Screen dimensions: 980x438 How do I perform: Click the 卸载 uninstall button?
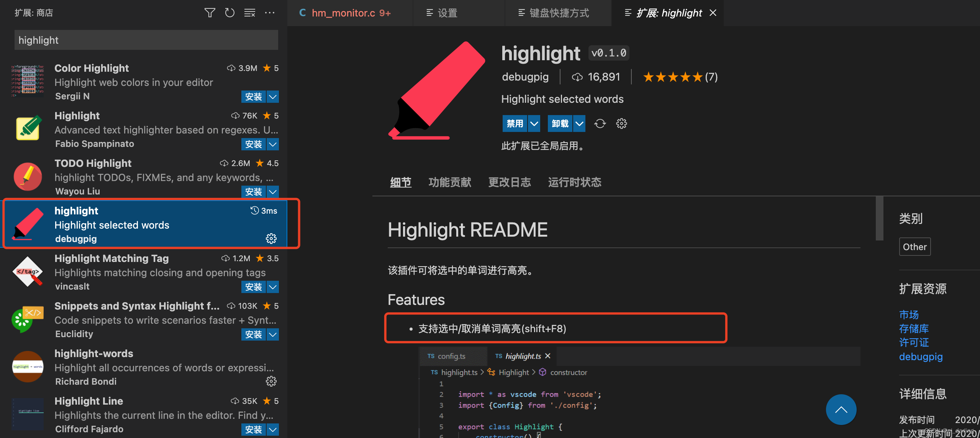560,123
